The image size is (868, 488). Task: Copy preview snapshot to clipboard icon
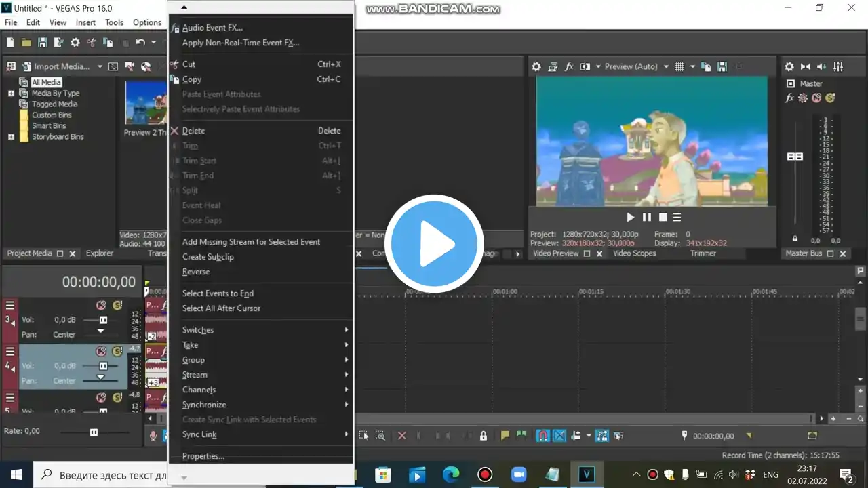click(706, 66)
